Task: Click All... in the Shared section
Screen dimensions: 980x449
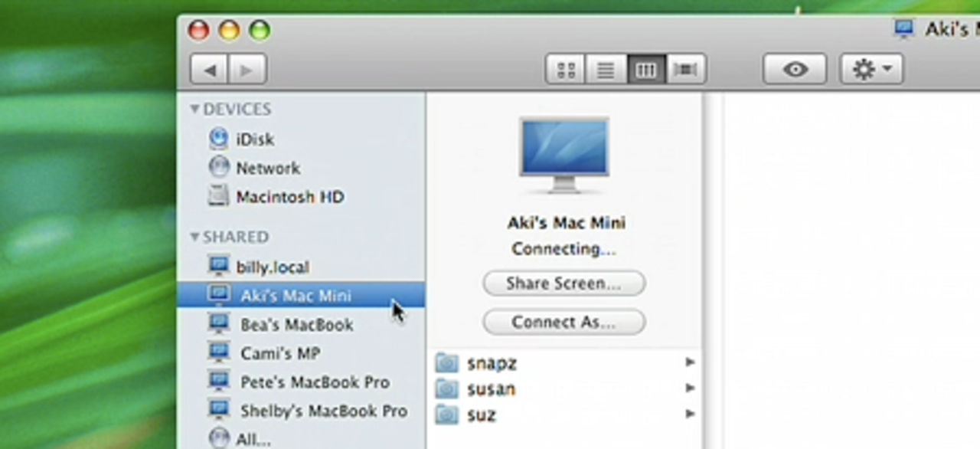Action: coord(253,439)
